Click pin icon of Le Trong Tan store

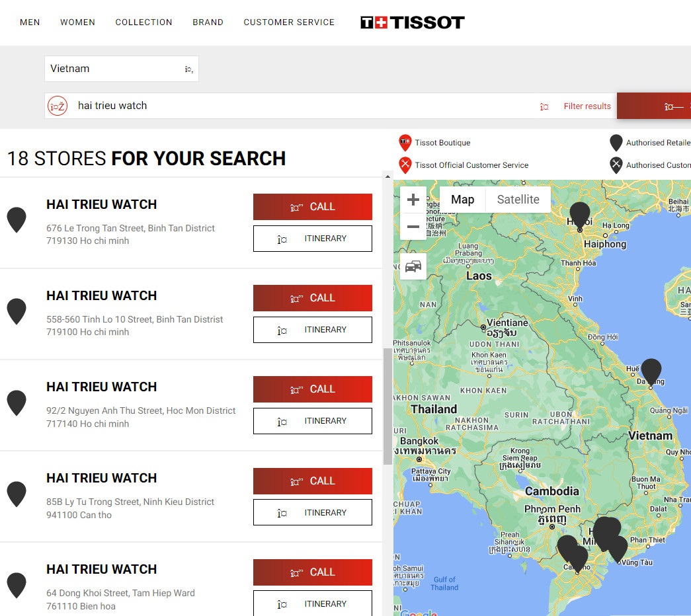17,219
